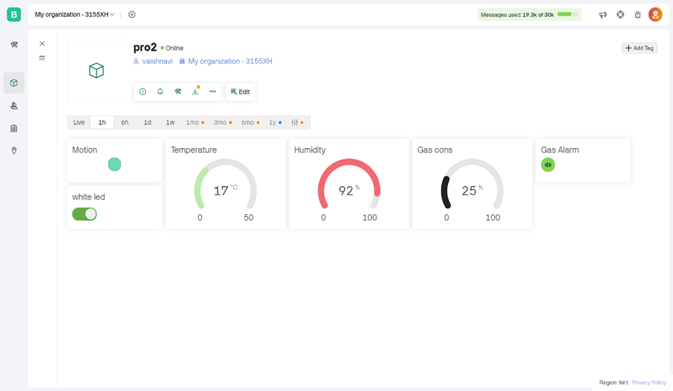Click the Edit dashboard button
Image resolution: width=673 pixels, height=391 pixels.
(x=240, y=92)
